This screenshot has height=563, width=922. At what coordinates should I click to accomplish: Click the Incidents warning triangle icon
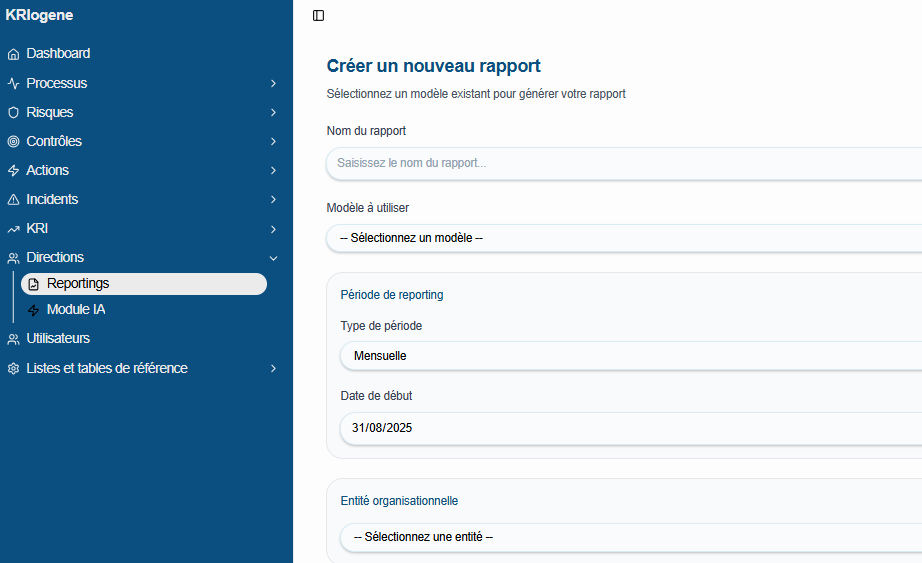pos(13,199)
